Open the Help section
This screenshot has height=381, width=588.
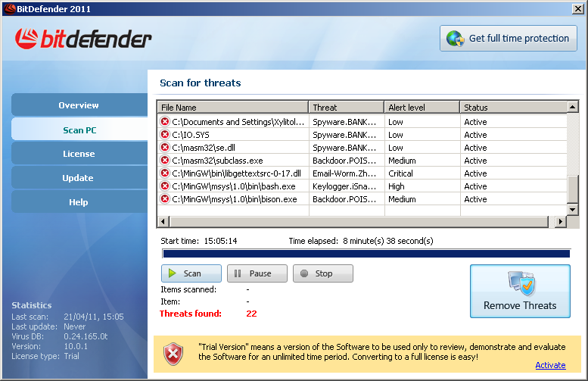[79, 202]
